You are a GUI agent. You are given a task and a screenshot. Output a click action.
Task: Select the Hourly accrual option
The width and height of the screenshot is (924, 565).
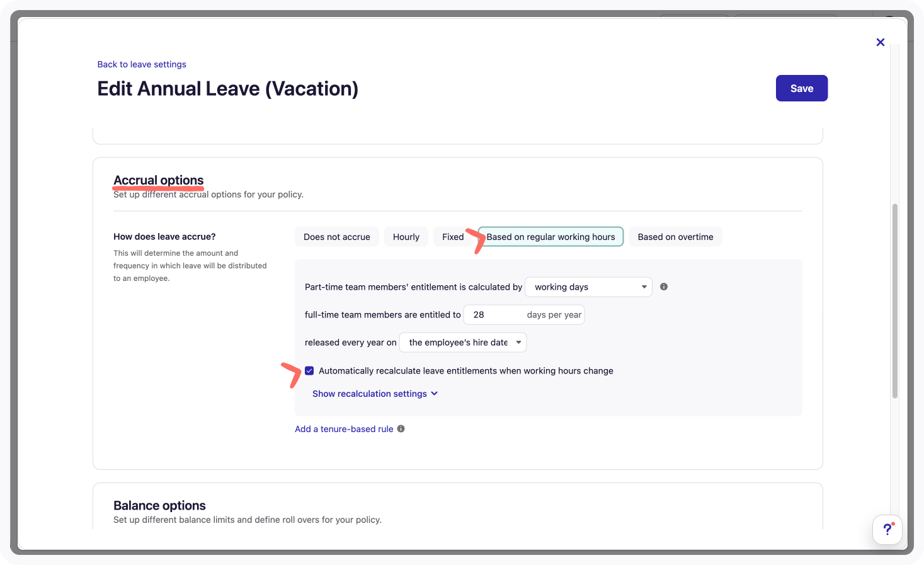(406, 237)
